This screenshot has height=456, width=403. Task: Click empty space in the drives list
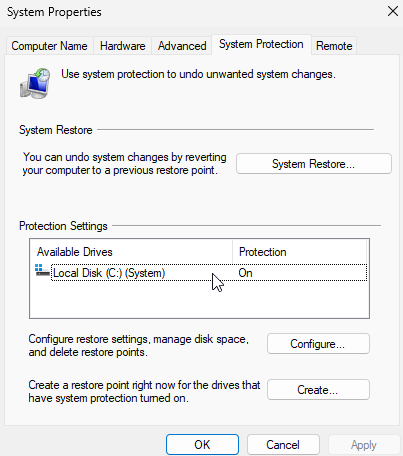pos(199,300)
